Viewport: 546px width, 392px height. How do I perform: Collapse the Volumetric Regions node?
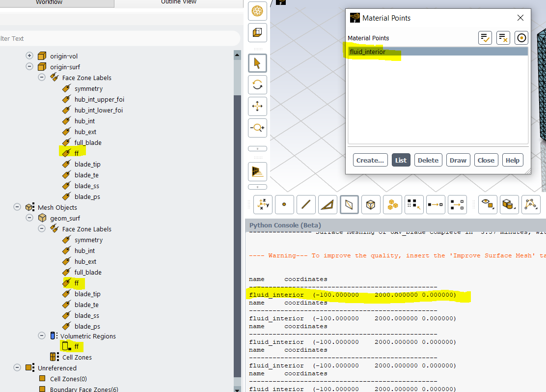pos(42,336)
